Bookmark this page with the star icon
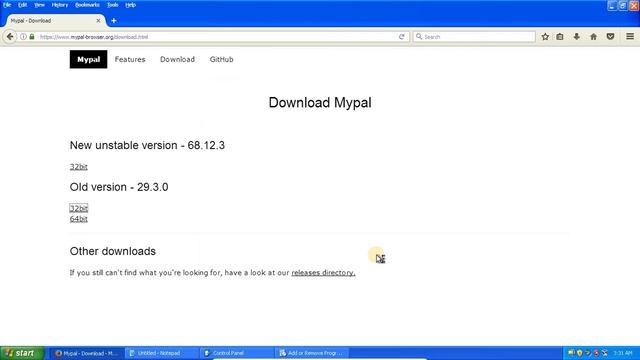 545,37
